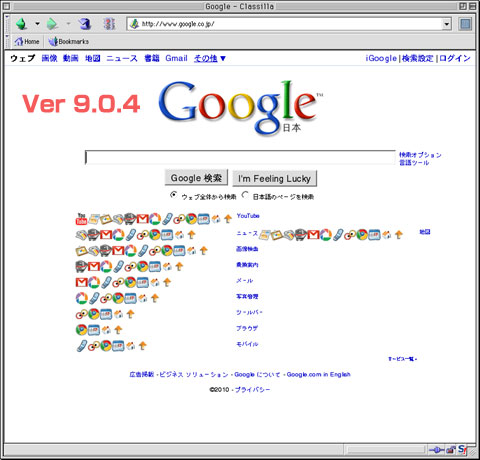The image size is (480, 460).
Task: Select the ウェブ全体から検索 radio button
Action: [173, 195]
